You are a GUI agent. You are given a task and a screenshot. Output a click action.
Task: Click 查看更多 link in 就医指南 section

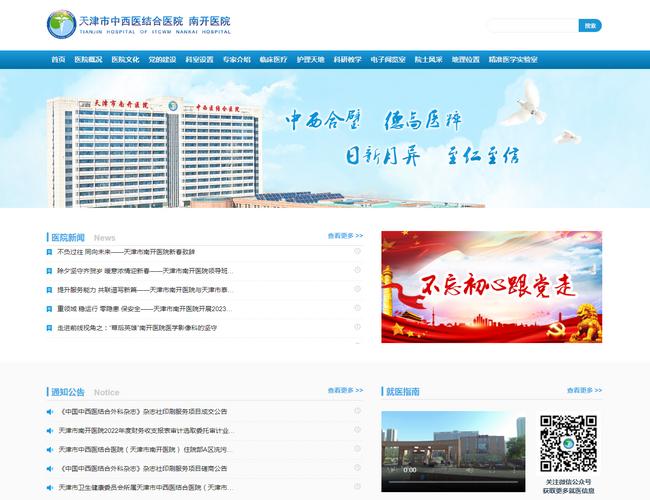[584, 390]
